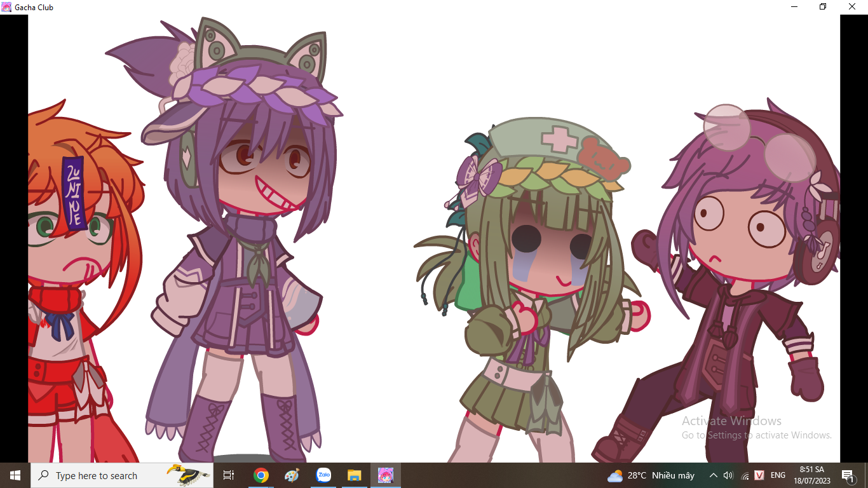
Task: Open the notification center
Action: coord(848,475)
